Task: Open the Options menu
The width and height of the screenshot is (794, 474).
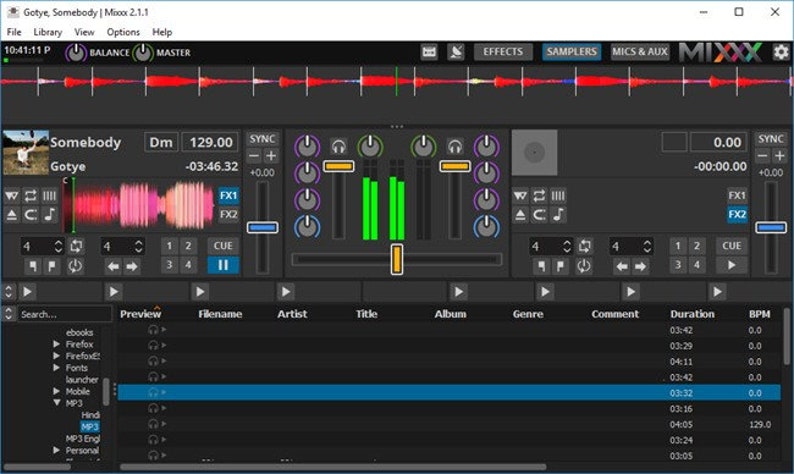Action: point(123,32)
